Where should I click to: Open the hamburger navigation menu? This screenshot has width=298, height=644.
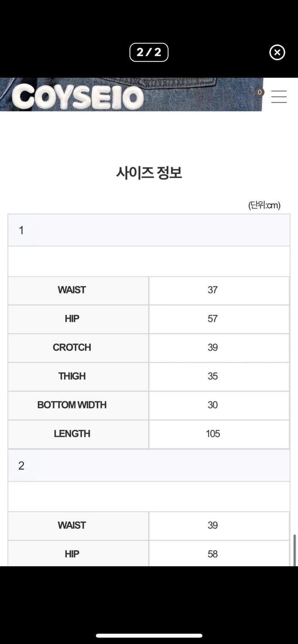[279, 97]
